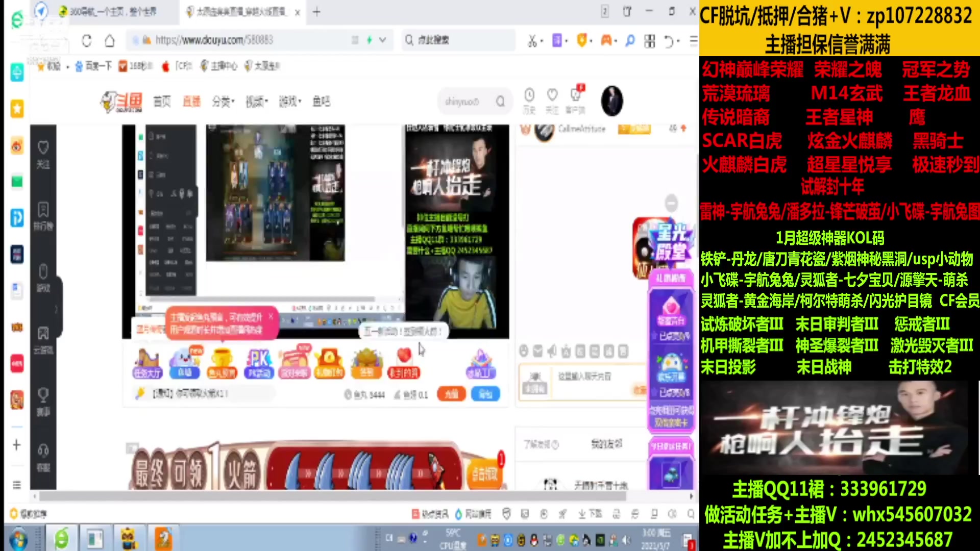Viewport: 980px width, 551px height.
Task: Open the owl app in taskbar
Action: click(x=129, y=538)
